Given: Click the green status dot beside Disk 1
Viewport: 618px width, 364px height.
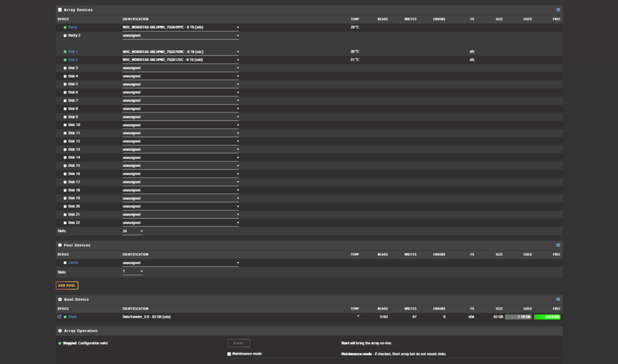Looking at the screenshot, I should pos(65,52).
